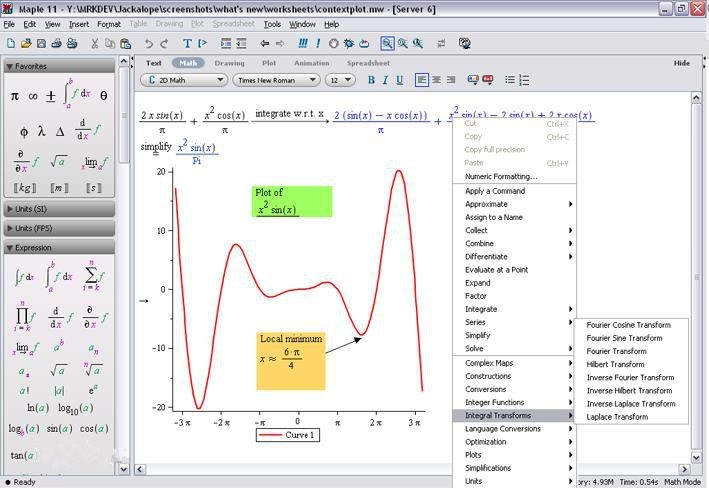Select Laplace Transform from submenu

click(x=617, y=417)
